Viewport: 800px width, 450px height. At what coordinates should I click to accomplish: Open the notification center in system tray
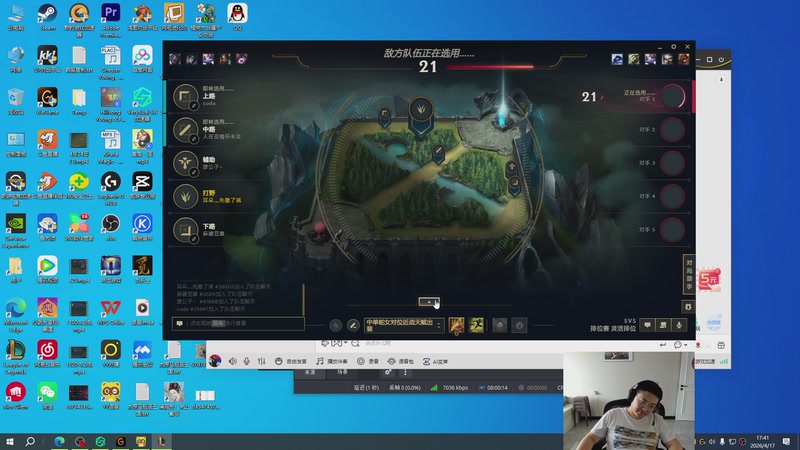786,441
